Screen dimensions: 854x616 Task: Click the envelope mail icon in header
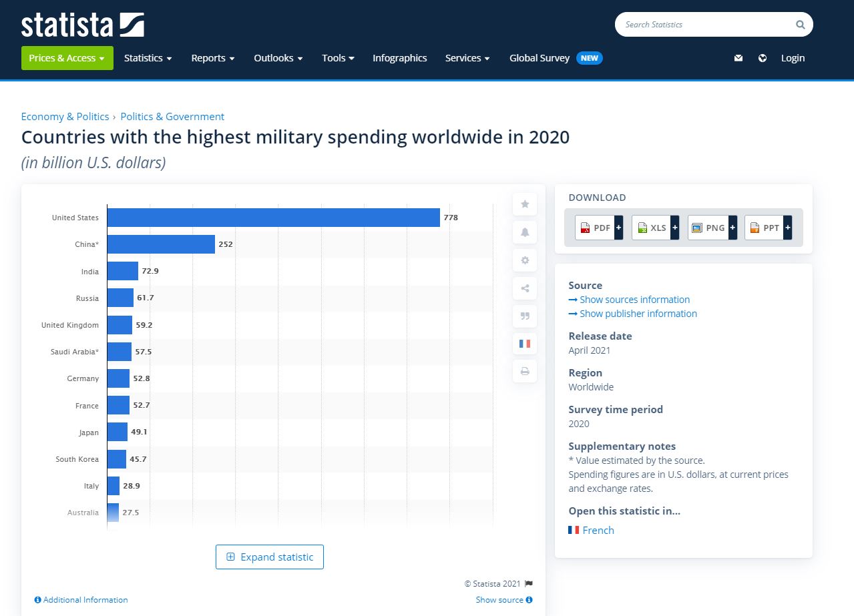coord(738,58)
